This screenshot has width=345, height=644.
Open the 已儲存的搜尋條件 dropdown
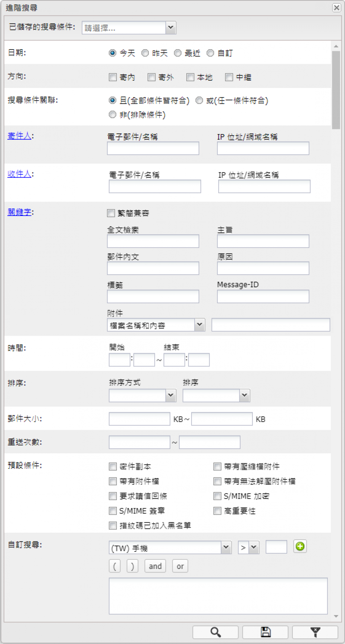(171, 28)
